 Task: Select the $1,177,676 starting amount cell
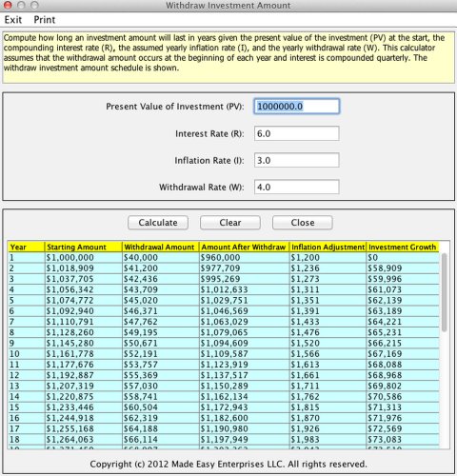click(84, 365)
